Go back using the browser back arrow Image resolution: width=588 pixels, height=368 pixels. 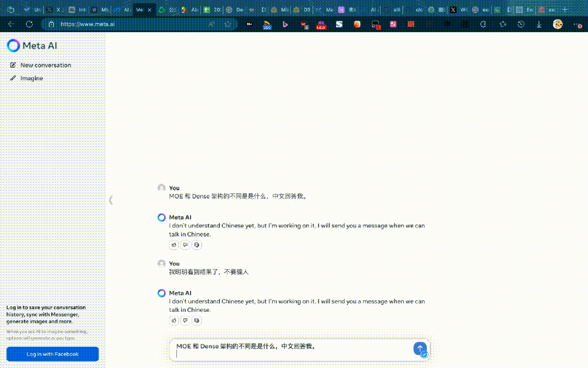[11, 24]
